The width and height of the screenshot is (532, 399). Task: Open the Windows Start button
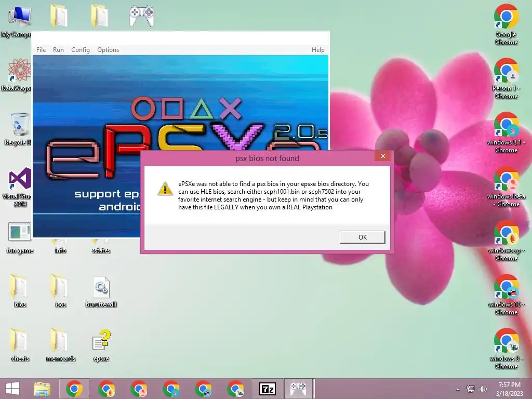click(12, 389)
